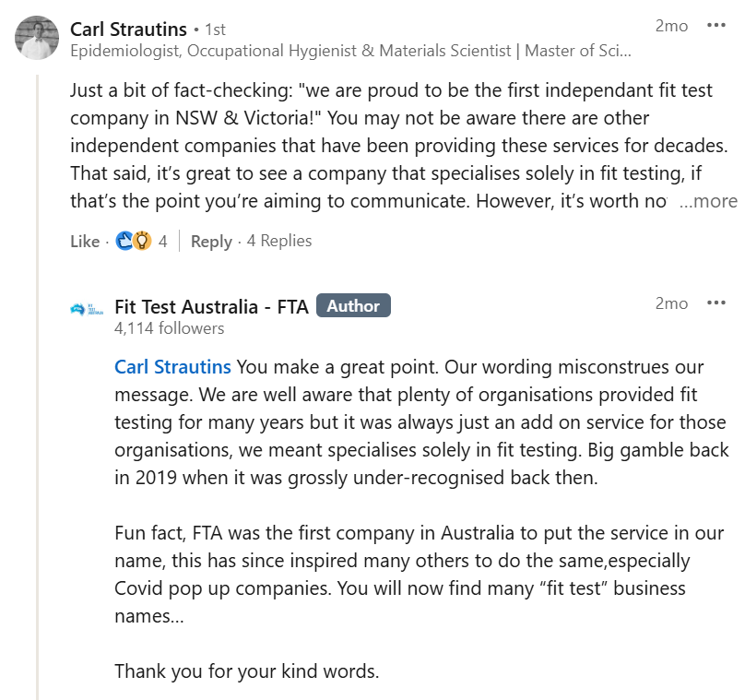Click the 2mo timestamp on Carl's comment
The height and width of the screenshot is (700, 745).
[x=671, y=26]
